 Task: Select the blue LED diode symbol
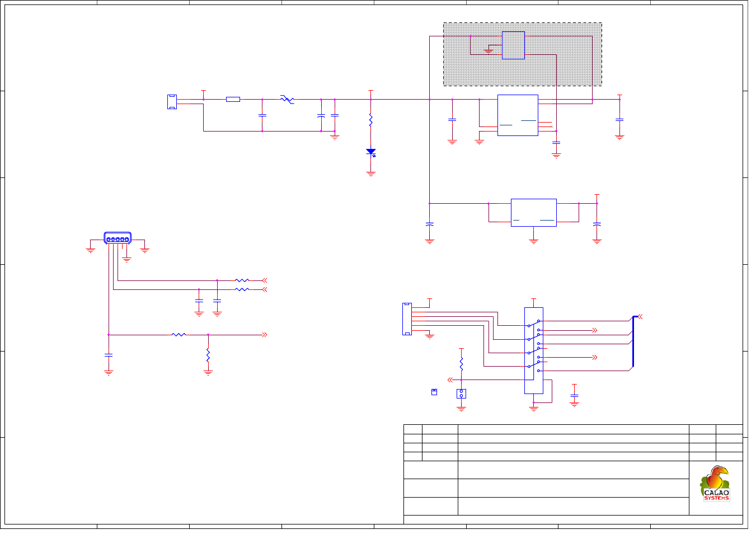point(371,152)
